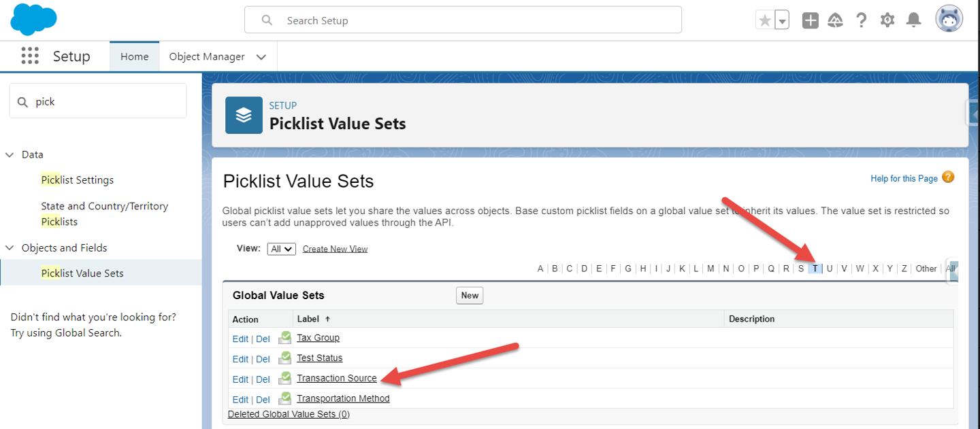Click the Action column header
The height and width of the screenshot is (429, 980).
pyautogui.click(x=245, y=320)
